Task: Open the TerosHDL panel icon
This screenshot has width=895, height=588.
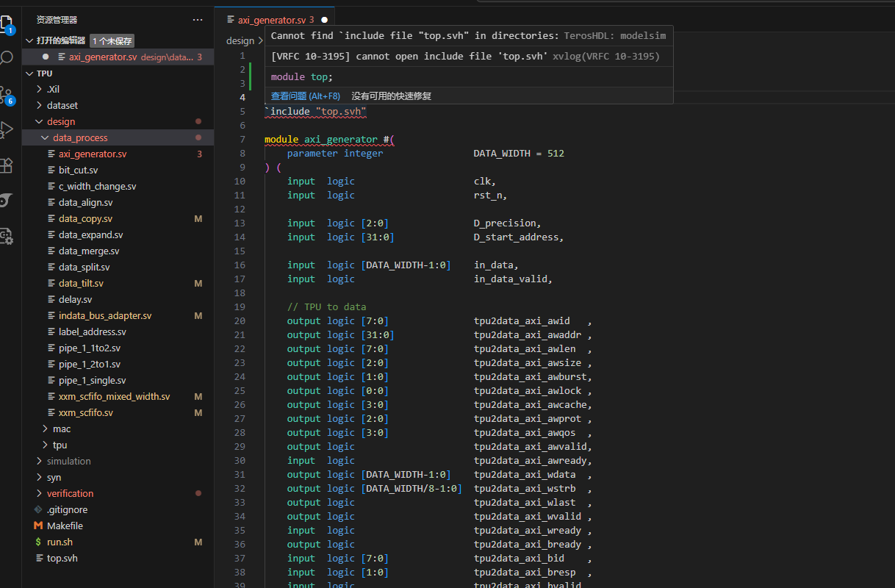Action: (x=7, y=200)
